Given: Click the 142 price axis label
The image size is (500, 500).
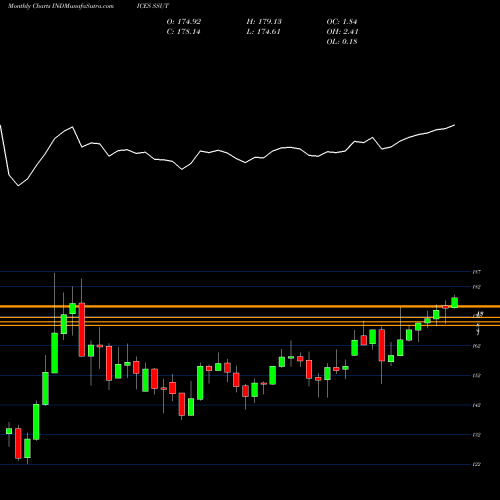Looking at the screenshot, I should point(476,405).
